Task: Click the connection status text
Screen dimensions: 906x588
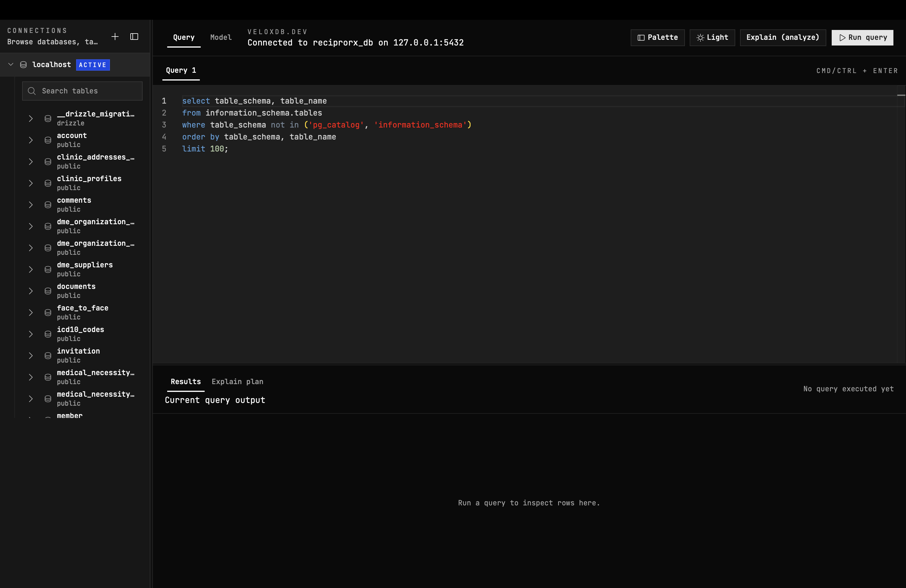Action: point(356,43)
